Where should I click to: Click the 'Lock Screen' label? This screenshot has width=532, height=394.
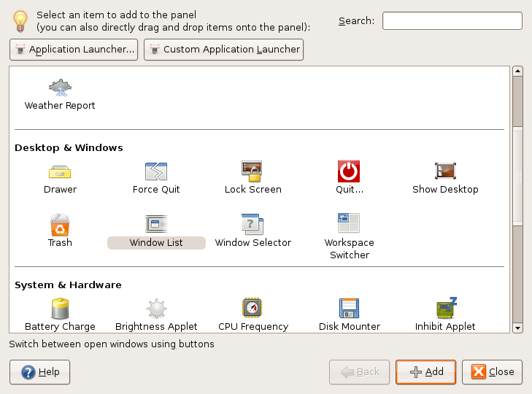(x=253, y=190)
